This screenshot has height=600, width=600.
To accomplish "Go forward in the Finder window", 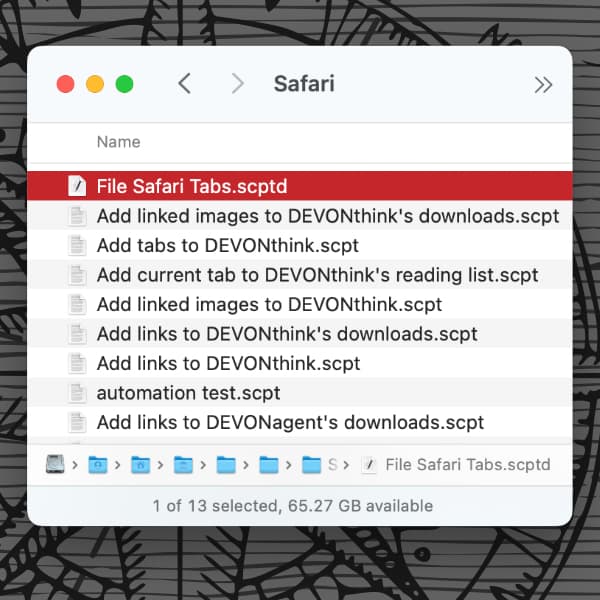I will pos(238,84).
